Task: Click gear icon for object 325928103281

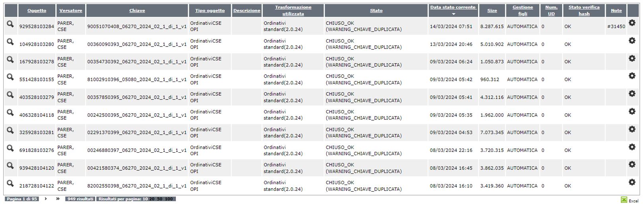Action: [x=632, y=129]
